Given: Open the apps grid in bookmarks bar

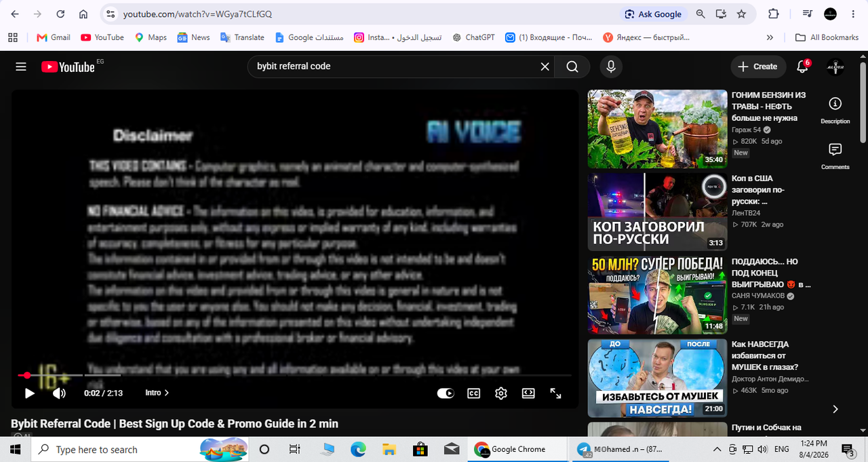Looking at the screenshot, I should point(12,37).
